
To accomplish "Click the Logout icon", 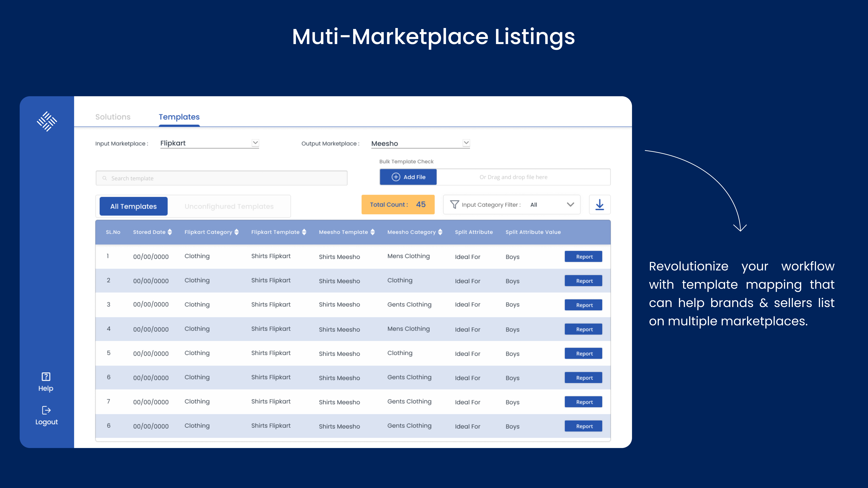I will (x=46, y=410).
